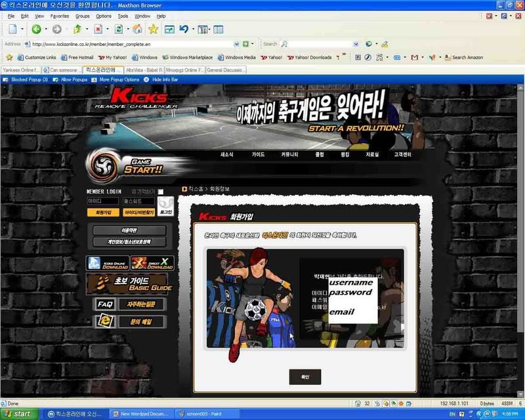Image resolution: width=525 pixels, height=420 pixels.
Task: Switch to the AltaVista Babel Fish tab
Action: pos(143,70)
